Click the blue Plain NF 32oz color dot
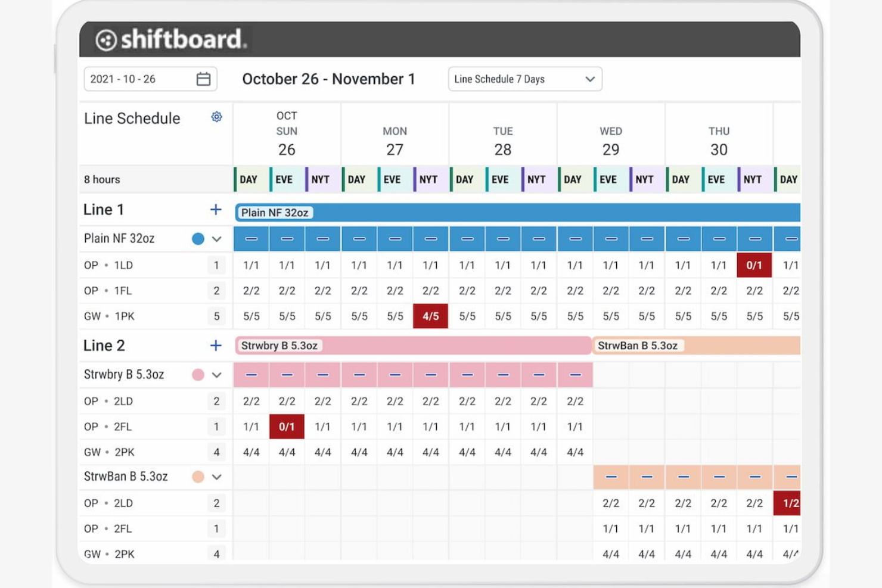Image resolution: width=882 pixels, height=588 pixels. click(x=198, y=239)
